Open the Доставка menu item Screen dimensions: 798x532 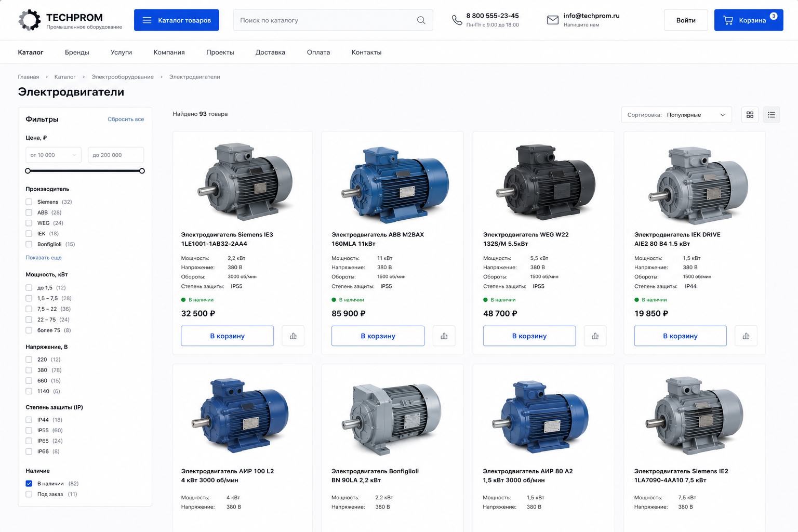pos(270,52)
